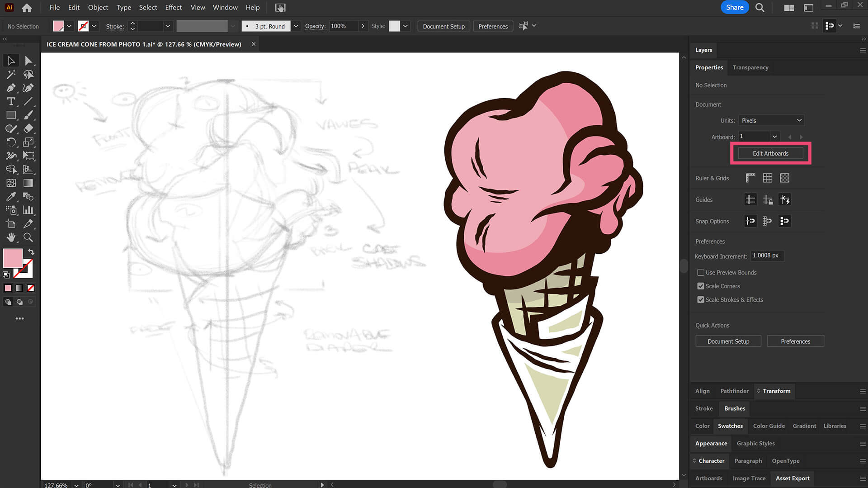Toggle the grid display icon
The width and height of the screenshot is (868, 488).
768,178
